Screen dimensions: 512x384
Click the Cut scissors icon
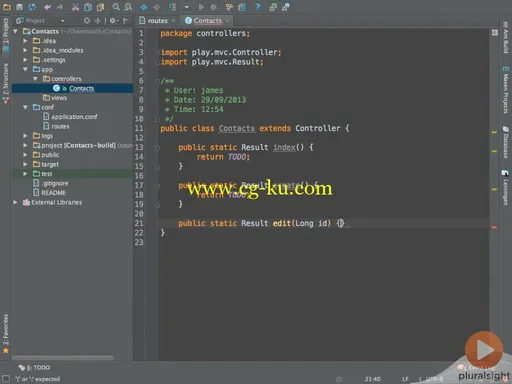pos(75,7)
